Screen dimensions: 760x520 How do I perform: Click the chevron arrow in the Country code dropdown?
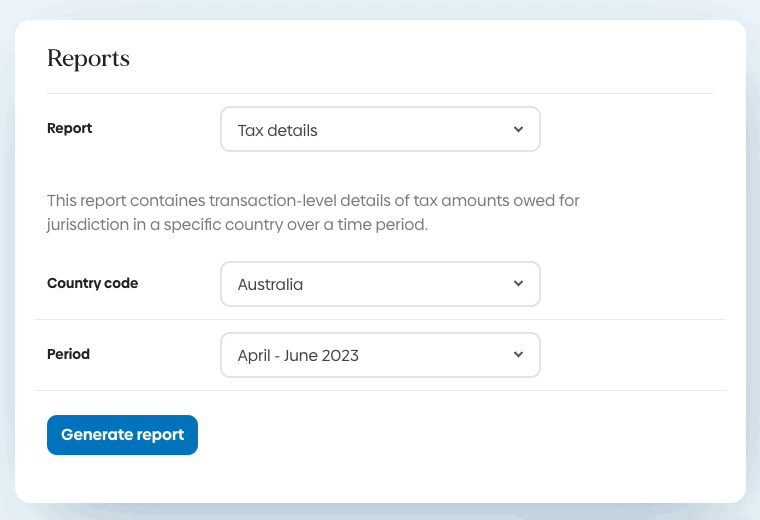pos(518,284)
